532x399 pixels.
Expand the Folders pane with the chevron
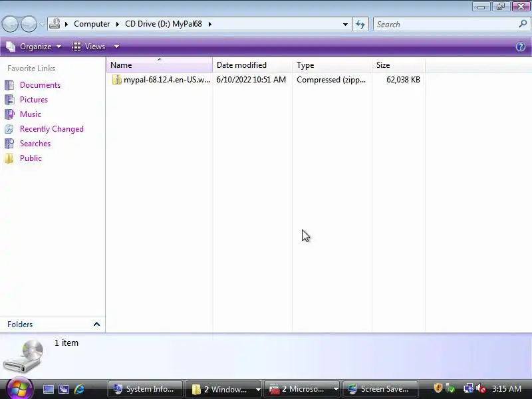click(96, 324)
